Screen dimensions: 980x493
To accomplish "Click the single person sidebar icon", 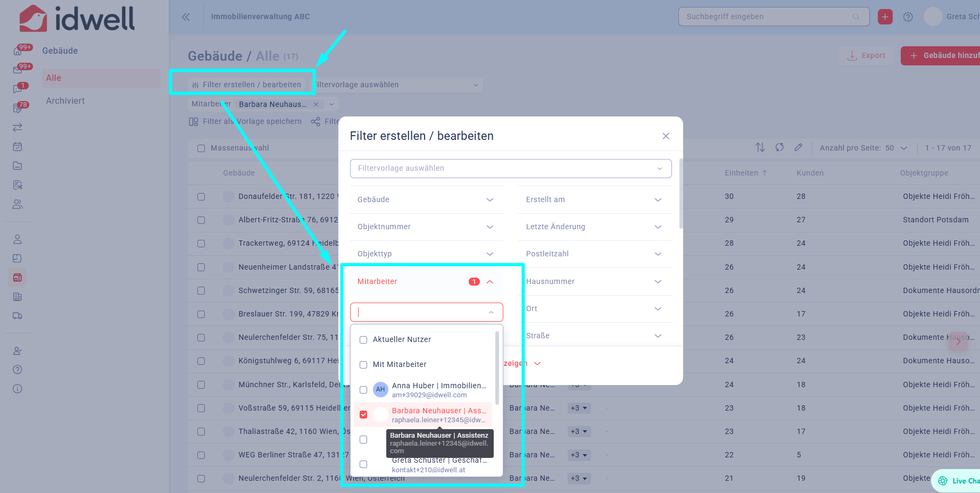I will 18,239.
